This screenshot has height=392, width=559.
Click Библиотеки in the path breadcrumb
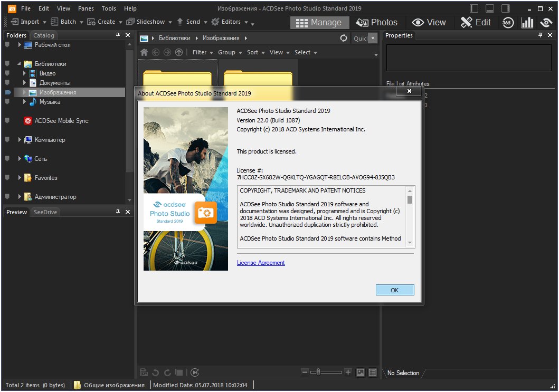174,38
